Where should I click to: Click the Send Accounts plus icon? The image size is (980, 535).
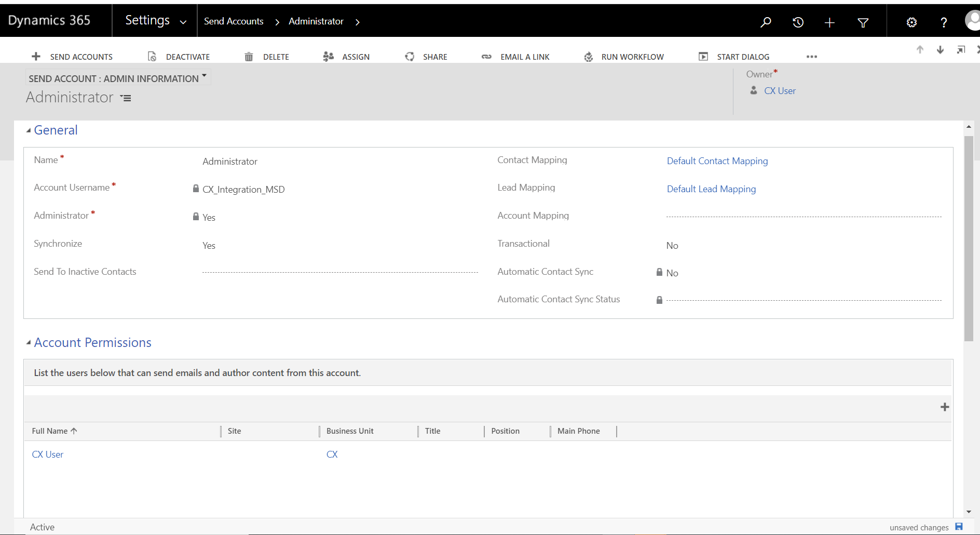pos(36,56)
